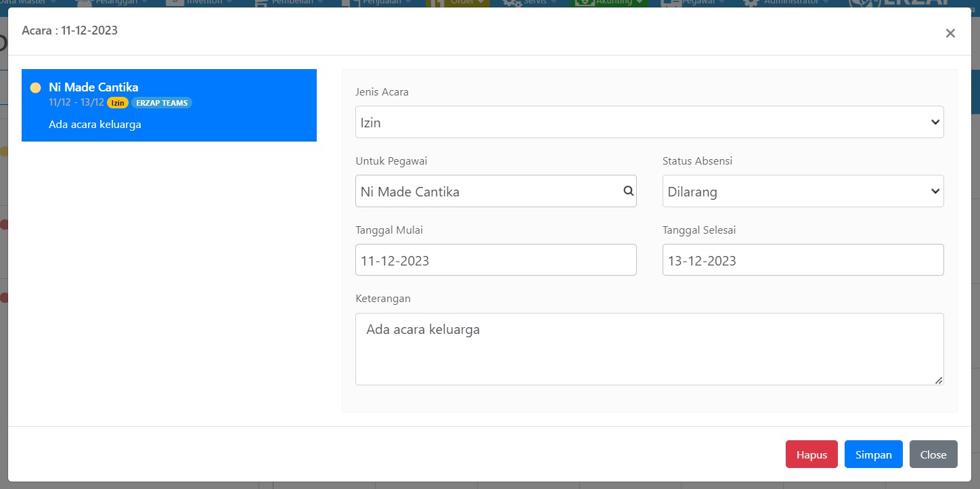This screenshot has height=489, width=980.
Task: Close the Acara dialog with the X icon
Action: (950, 33)
